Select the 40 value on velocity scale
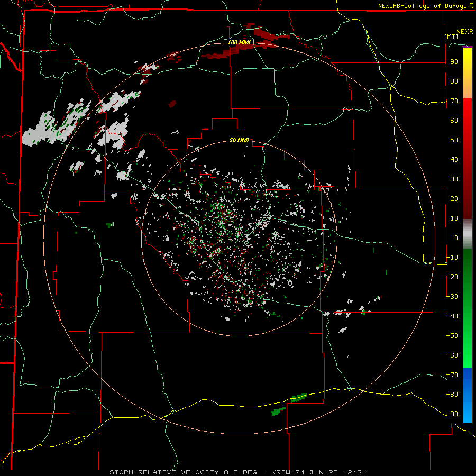Image resolution: width=476 pixels, height=476 pixels. [454, 160]
